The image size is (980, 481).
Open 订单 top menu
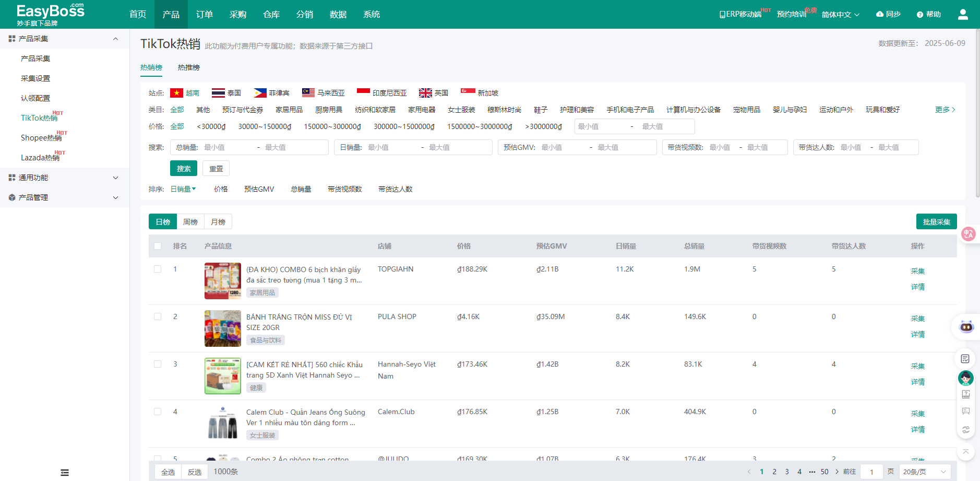pos(205,14)
